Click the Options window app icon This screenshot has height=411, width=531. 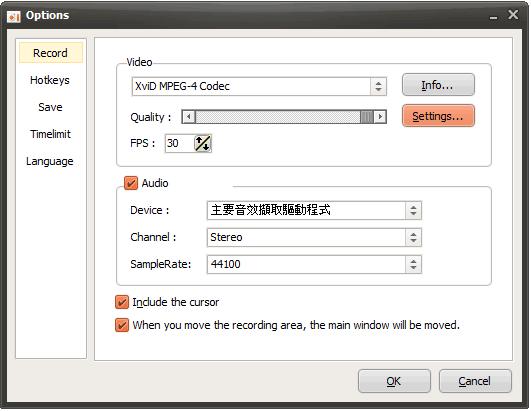[x=14, y=16]
